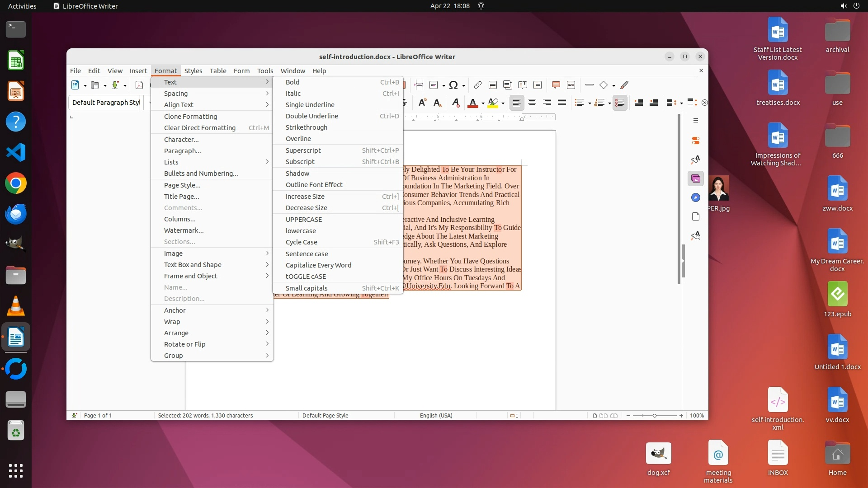The image size is (868, 488).
Task: Click the Clear Direct Formatting toolbar icon
Action: (456, 103)
